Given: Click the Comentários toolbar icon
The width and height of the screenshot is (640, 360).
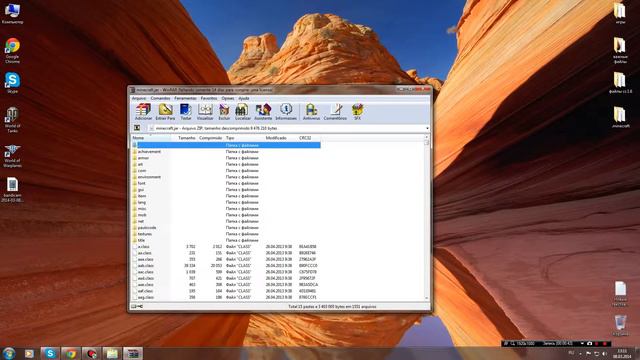Looking at the screenshot, I should point(336,111).
